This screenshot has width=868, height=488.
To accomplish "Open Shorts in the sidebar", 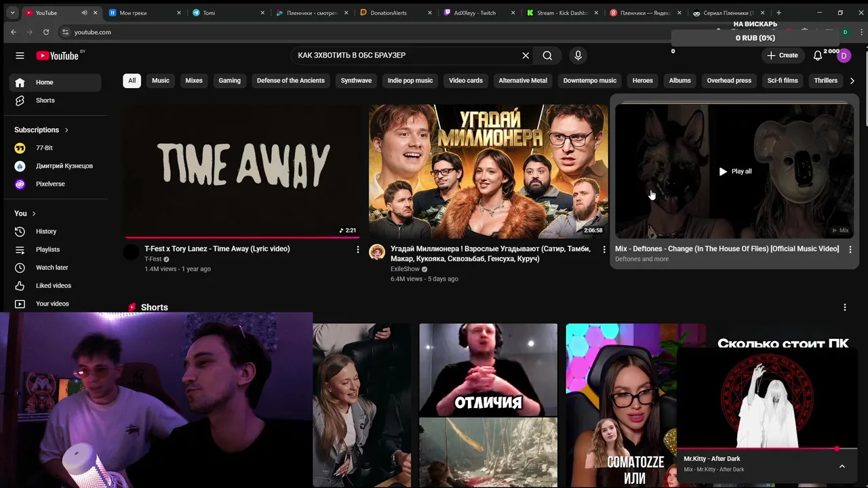I will [x=54, y=100].
